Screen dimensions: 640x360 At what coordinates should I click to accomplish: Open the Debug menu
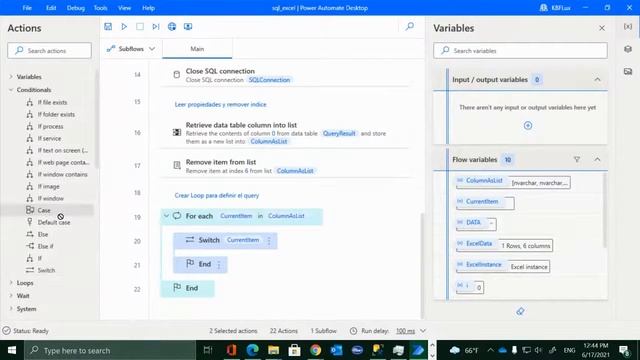tap(76, 8)
